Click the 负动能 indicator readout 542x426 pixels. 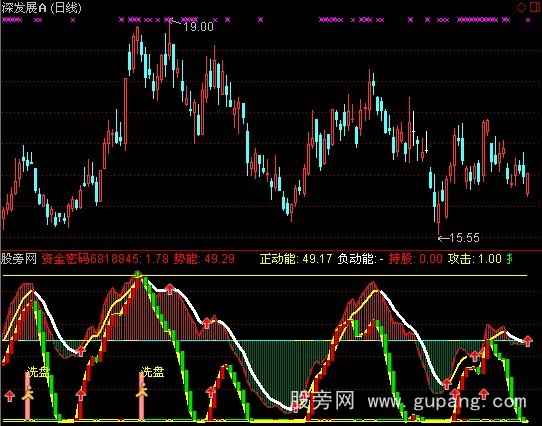(x=361, y=259)
